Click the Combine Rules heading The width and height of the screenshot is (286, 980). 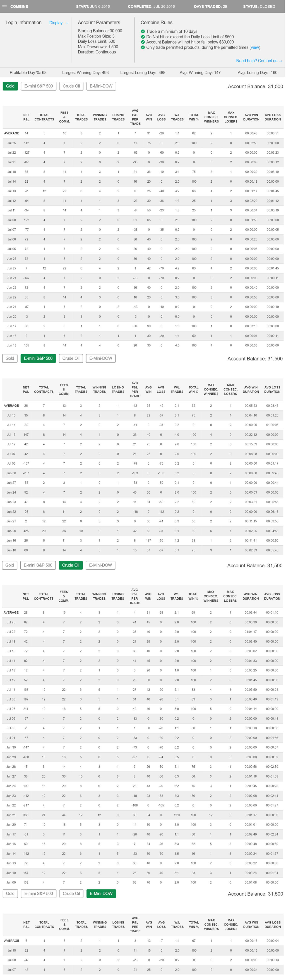pos(156,23)
